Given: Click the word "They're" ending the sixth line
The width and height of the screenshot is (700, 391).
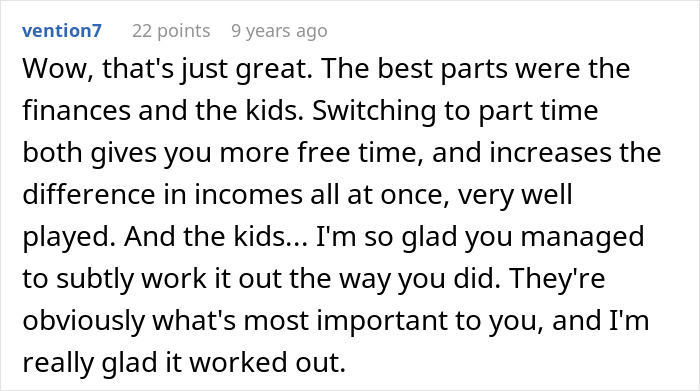Looking at the screenshot, I should pyautogui.click(x=557, y=278).
